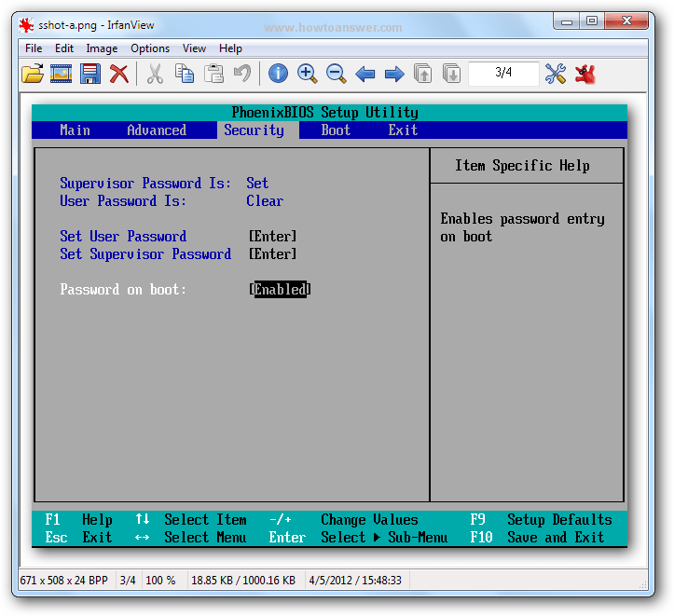Viewport: 674px width, 616px height.
Task: Click the Item Specific Help heading
Action: point(522,165)
